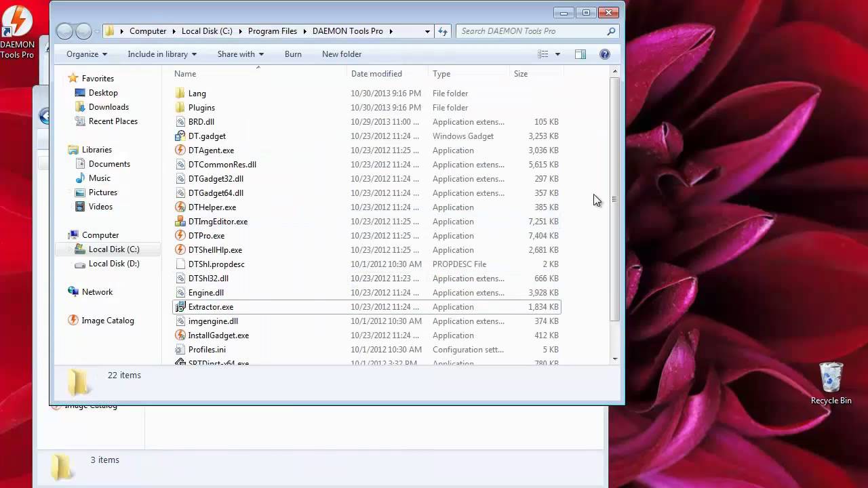This screenshot has width=868, height=488.
Task: Select the DTCommonRes.dll file icon
Action: tap(180, 165)
